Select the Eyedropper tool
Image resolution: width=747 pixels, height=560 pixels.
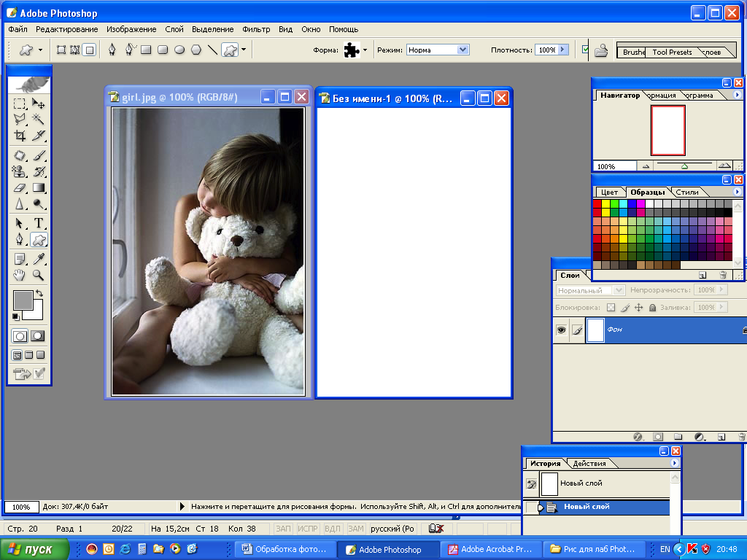coord(38,259)
